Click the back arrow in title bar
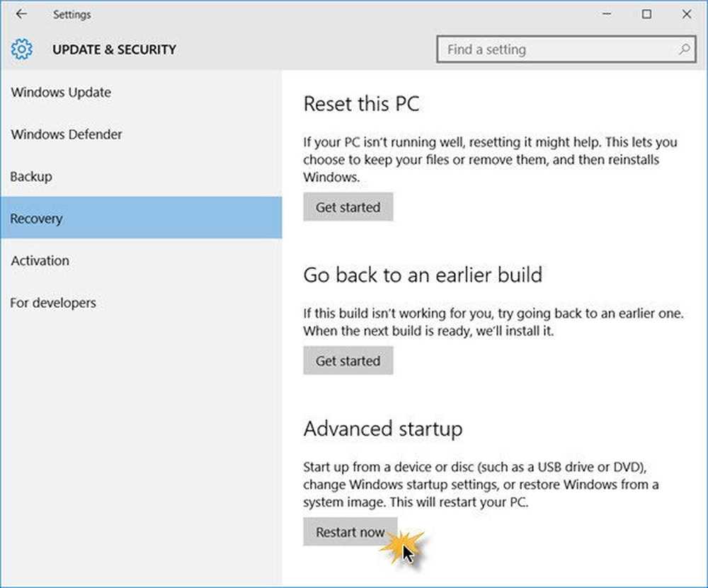 pos(21,14)
